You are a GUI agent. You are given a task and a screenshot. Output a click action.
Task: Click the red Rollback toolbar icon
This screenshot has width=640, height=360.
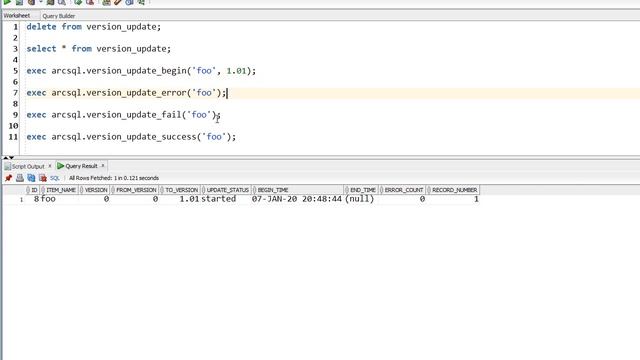(90, 2)
